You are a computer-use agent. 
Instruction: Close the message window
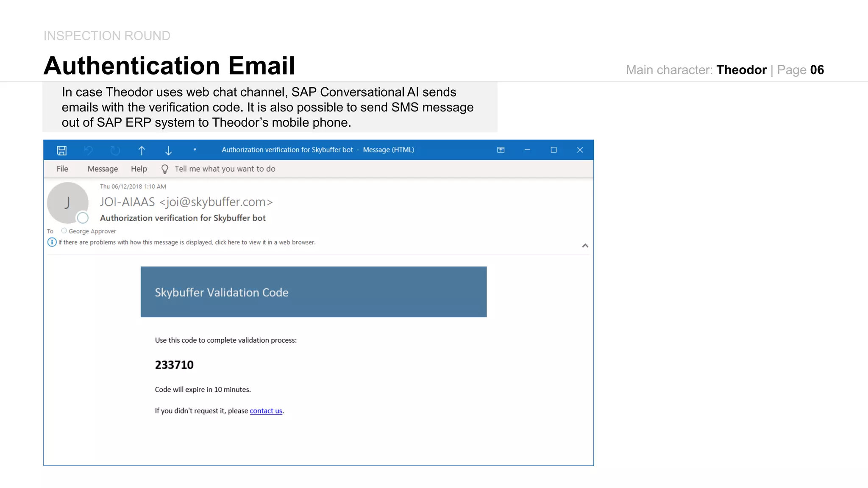580,150
